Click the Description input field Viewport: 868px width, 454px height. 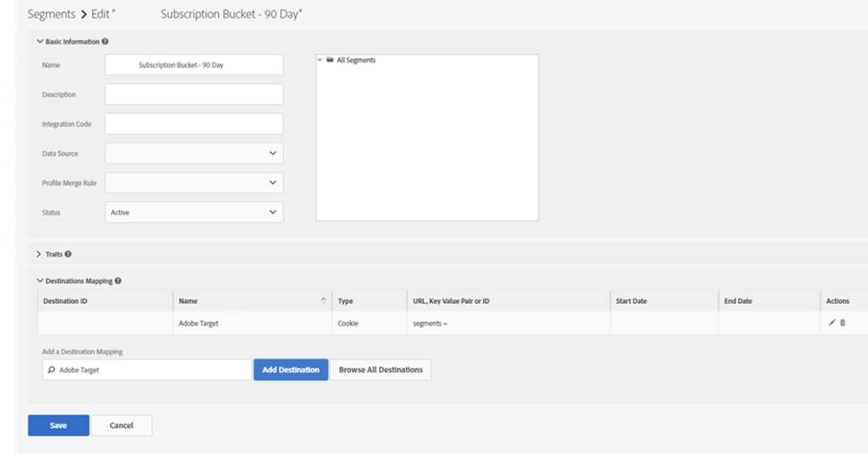pos(194,95)
